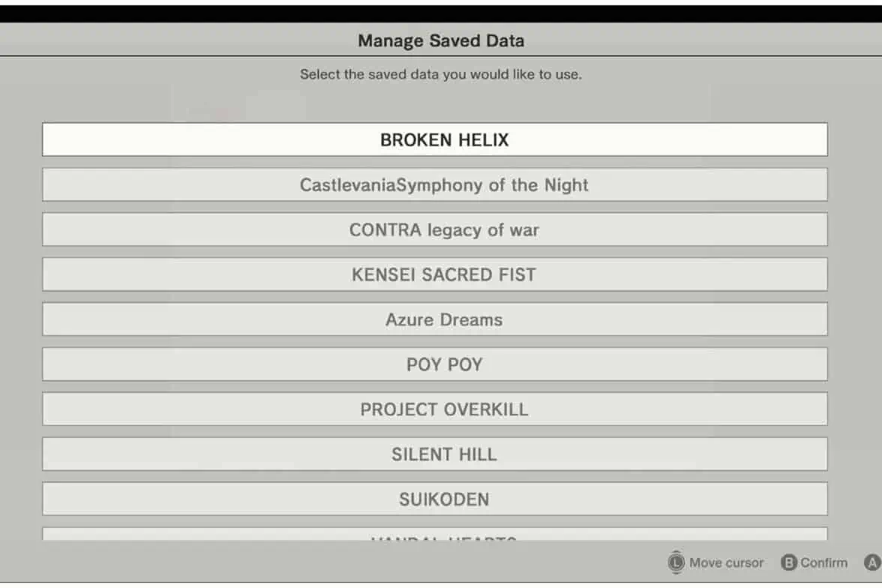Pick the SUIKODEN save entry
The image size is (882, 588).
[x=435, y=499]
